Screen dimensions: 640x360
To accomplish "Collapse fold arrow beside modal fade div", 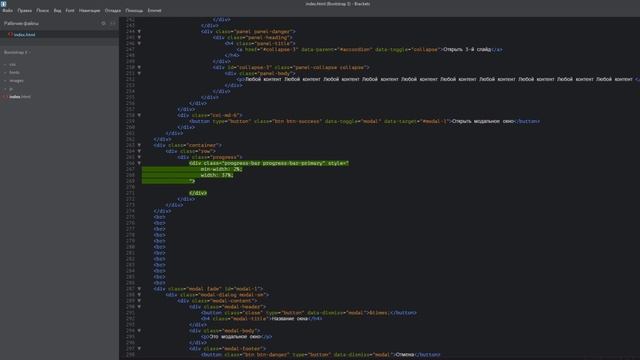I will click(139, 289).
